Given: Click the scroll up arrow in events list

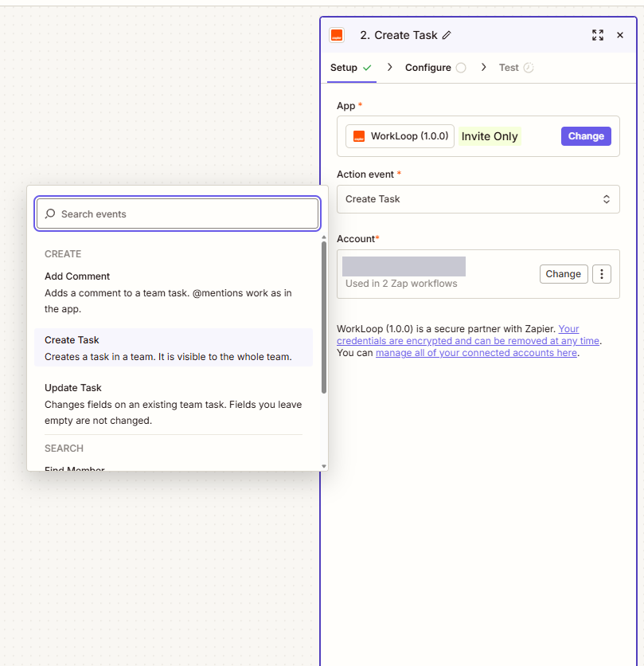Looking at the screenshot, I should pos(324,237).
